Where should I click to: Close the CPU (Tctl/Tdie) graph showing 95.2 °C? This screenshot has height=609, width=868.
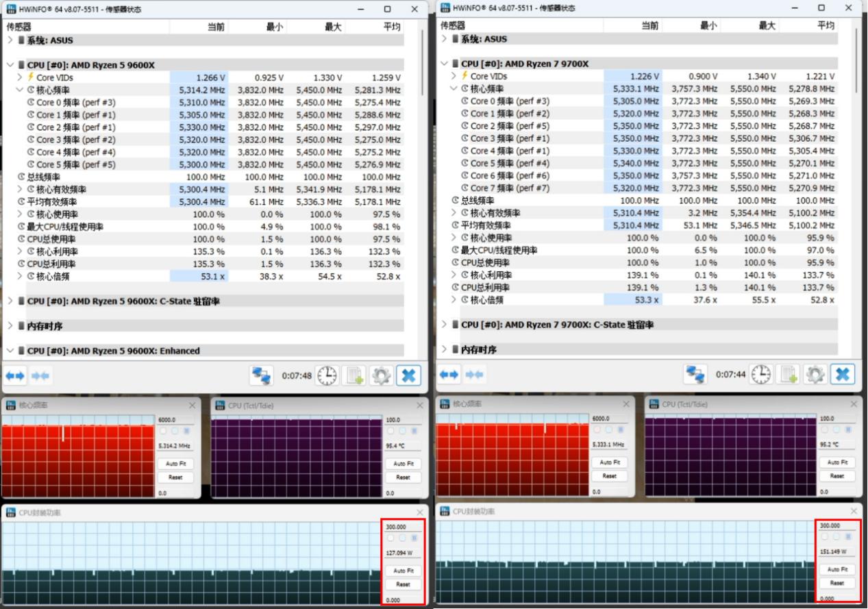[854, 404]
